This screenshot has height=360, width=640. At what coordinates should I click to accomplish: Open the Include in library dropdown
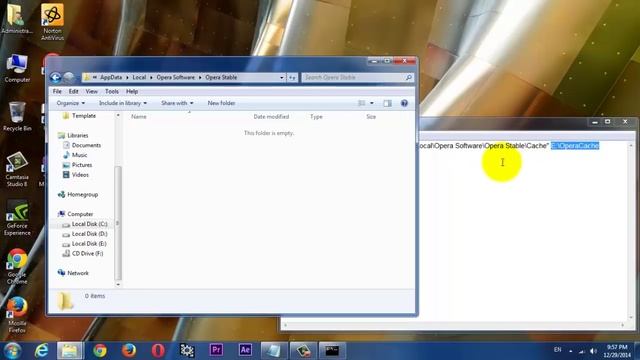pos(123,103)
